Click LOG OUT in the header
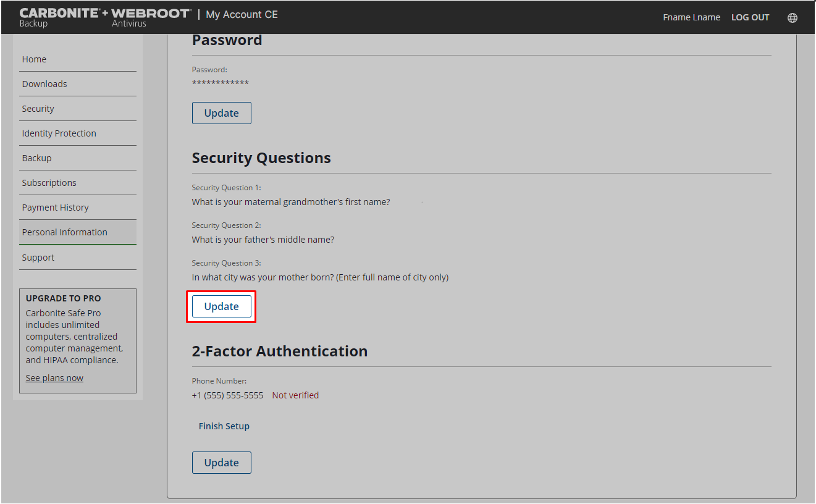Viewport: 816px width, 504px height. point(750,17)
